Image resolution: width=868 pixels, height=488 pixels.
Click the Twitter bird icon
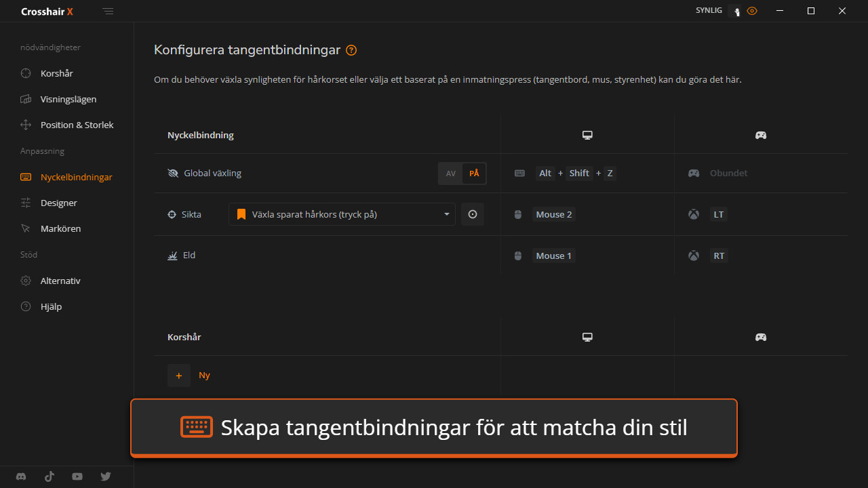click(x=106, y=476)
